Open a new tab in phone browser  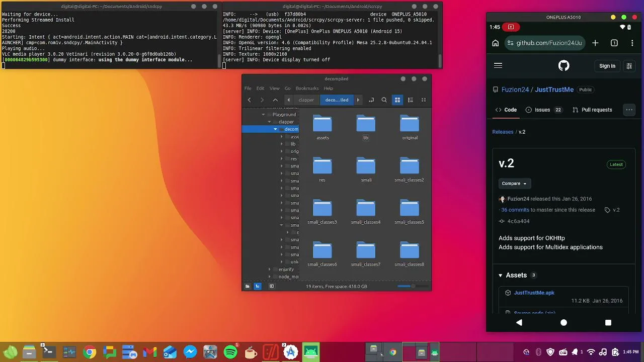coord(596,43)
